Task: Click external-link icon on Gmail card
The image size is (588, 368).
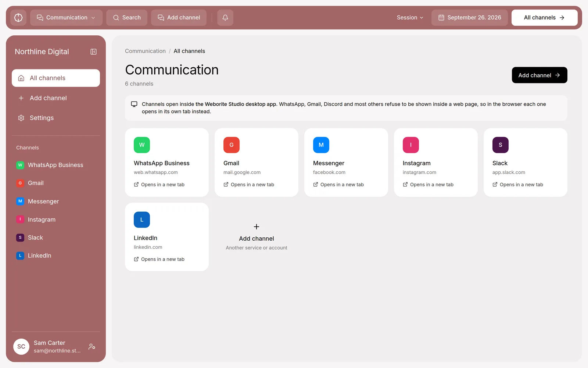Action: pos(226,185)
